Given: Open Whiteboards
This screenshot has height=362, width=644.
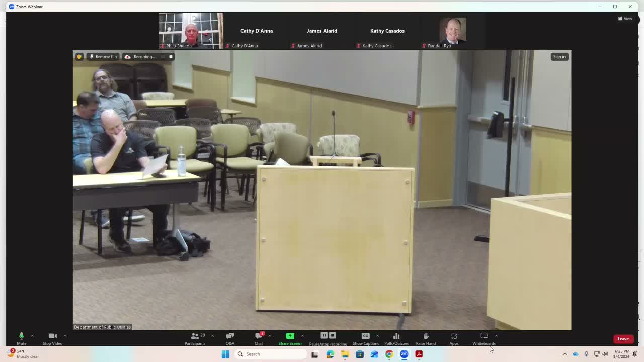Looking at the screenshot, I should [484, 338].
